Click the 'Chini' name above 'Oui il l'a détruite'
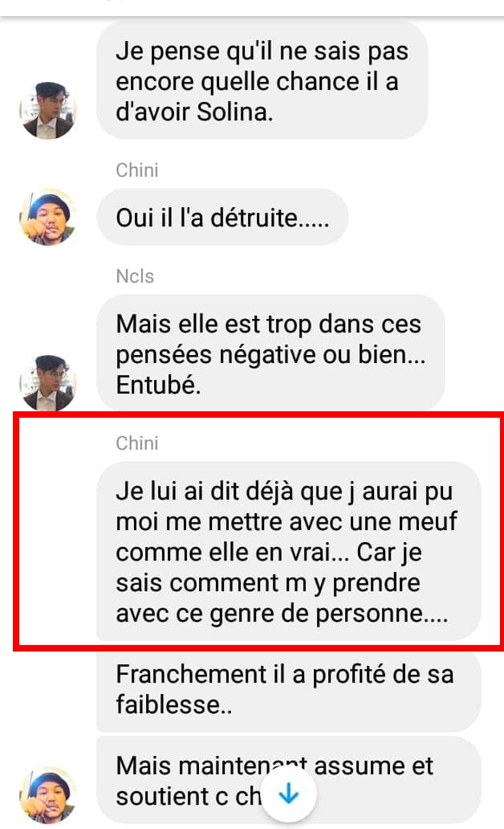This screenshot has height=829, width=504. click(137, 170)
